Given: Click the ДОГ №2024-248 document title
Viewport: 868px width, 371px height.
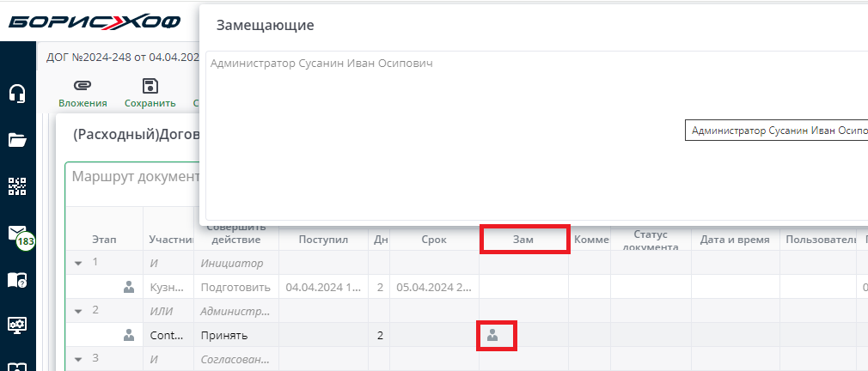Looking at the screenshot, I should coord(122,57).
